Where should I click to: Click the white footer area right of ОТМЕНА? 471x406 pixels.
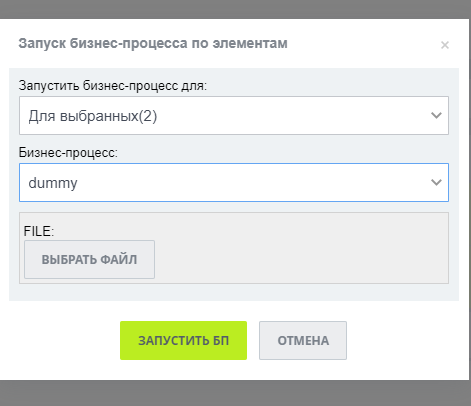407,340
